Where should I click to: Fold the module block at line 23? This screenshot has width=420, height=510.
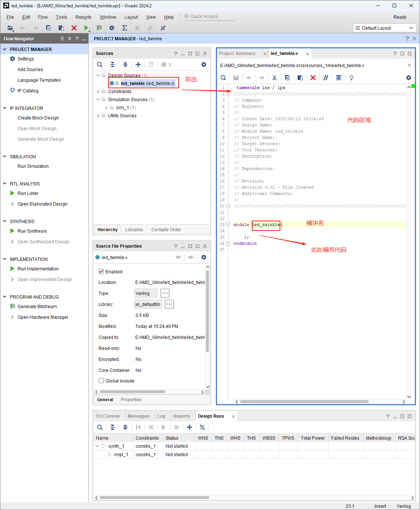point(228,225)
